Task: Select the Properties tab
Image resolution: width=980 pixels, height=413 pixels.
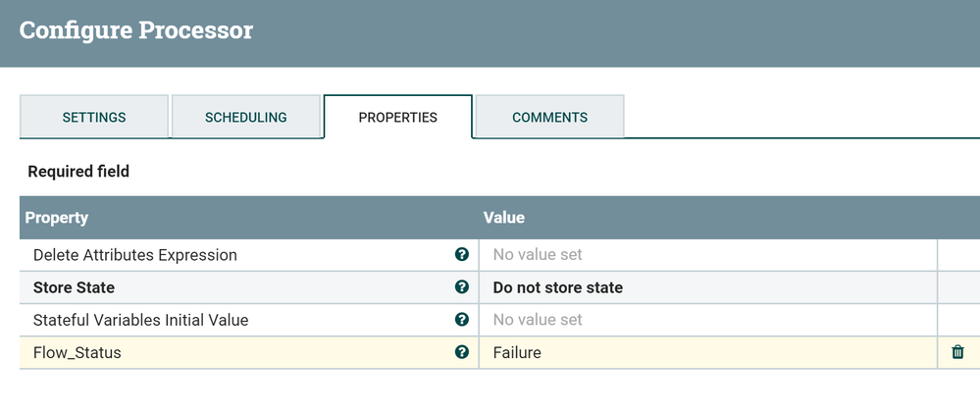Action: pos(398,118)
